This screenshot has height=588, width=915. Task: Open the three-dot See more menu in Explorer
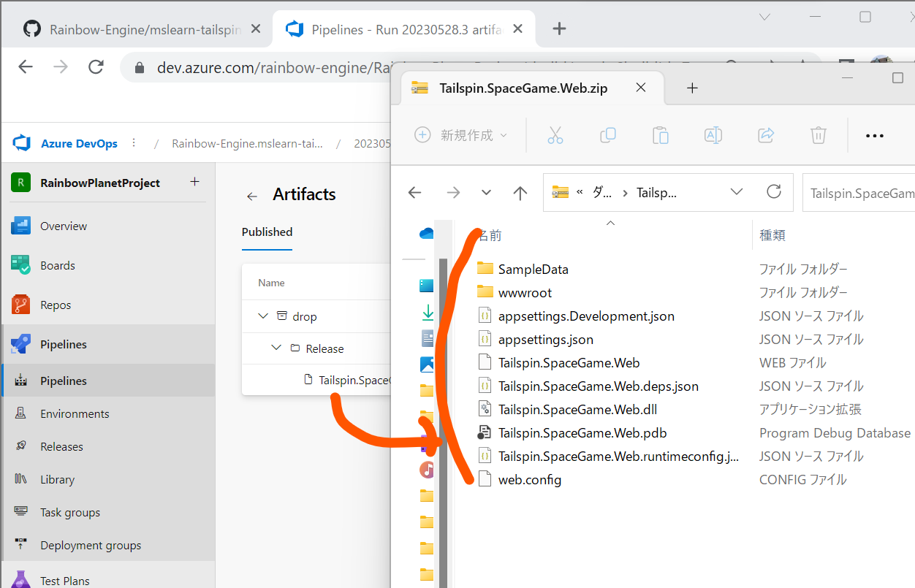[x=875, y=135]
